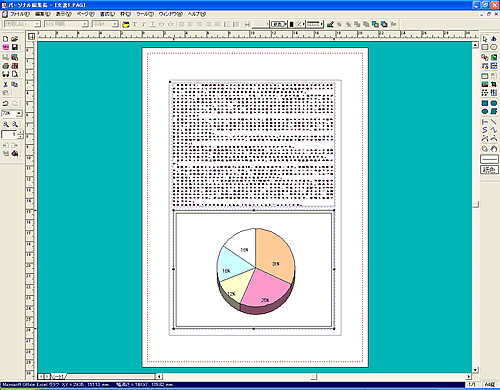Screen dimensions: 500x390
Task: Open the fill pattern dropdown next to black swatch
Action: coord(301,24)
